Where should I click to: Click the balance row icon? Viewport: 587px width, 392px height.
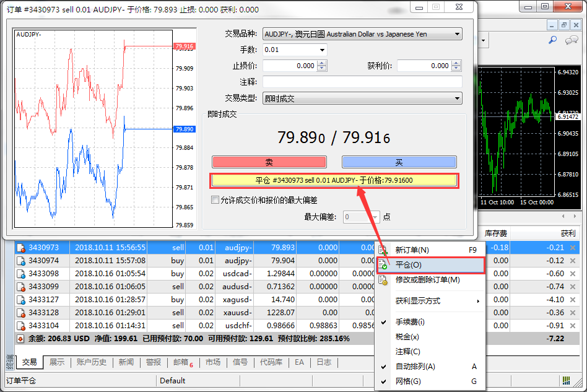(x=20, y=339)
